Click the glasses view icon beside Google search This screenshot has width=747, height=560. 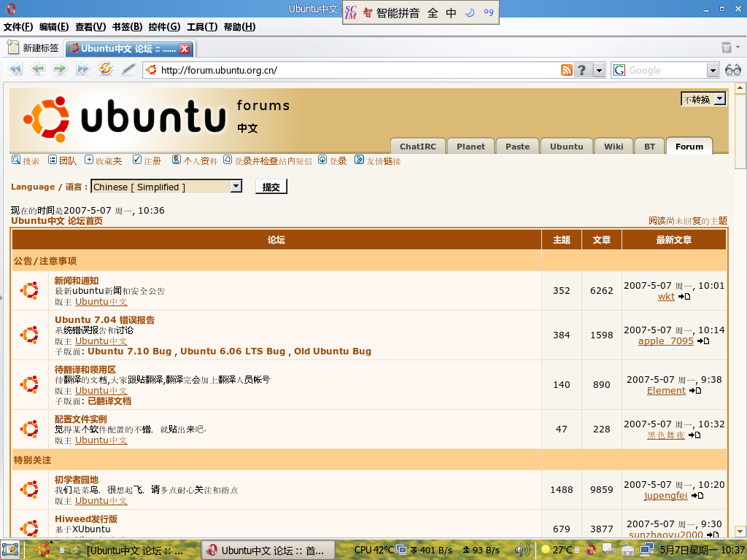tap(732, 71)
